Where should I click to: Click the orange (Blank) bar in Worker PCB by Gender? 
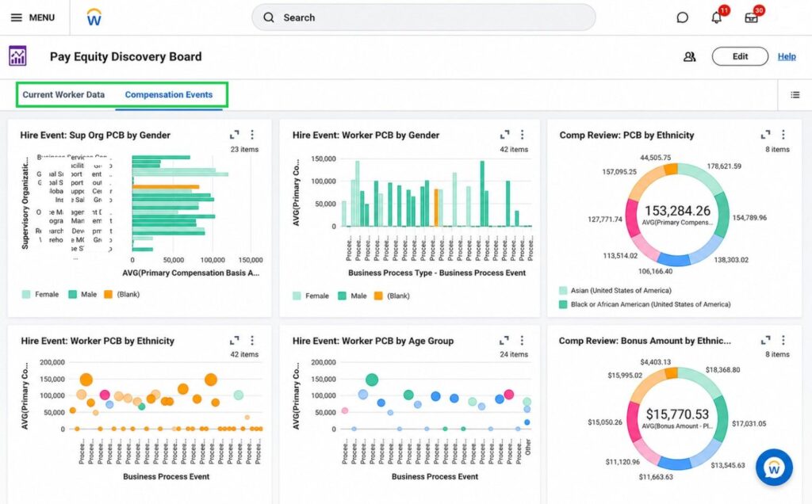[x=436, y=208]
